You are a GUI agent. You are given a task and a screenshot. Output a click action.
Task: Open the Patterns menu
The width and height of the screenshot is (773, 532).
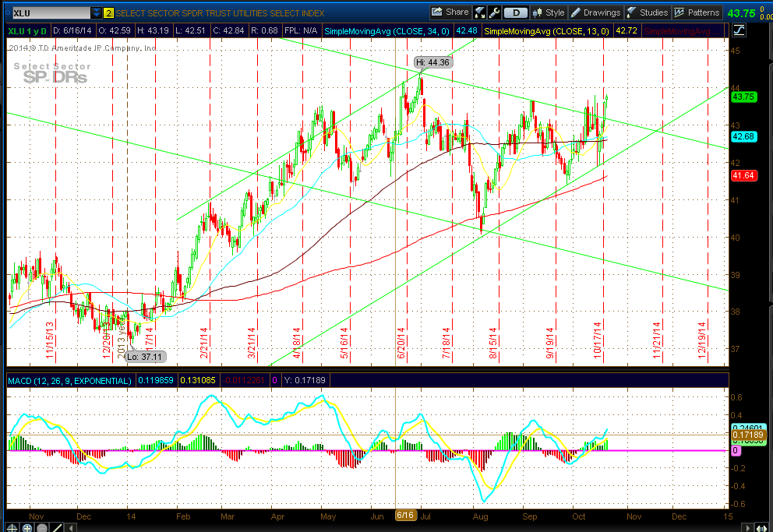(x=697, y=12)
